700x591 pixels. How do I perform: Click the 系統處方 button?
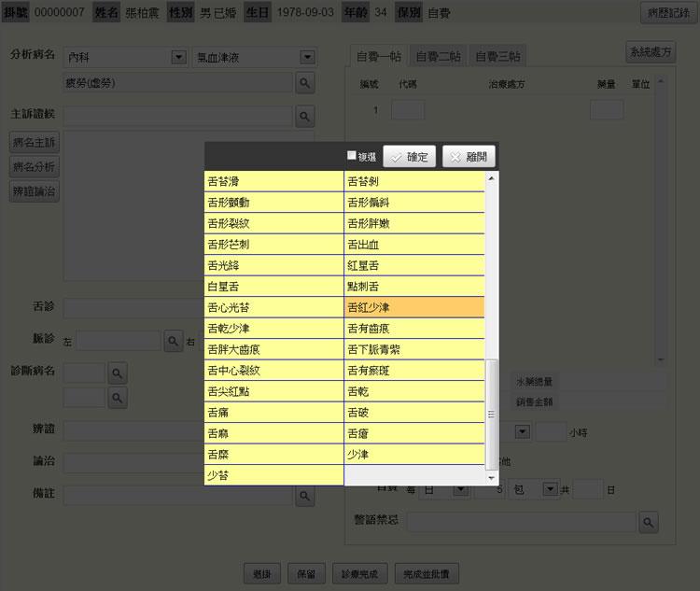coord(649,53)
